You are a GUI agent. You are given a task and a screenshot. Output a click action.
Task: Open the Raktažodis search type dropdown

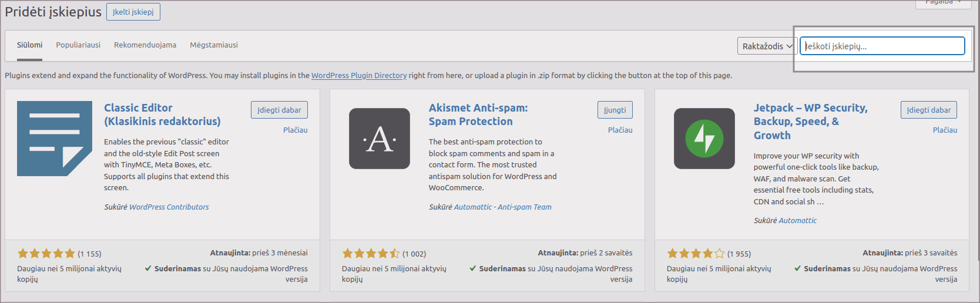click(767, 46)
